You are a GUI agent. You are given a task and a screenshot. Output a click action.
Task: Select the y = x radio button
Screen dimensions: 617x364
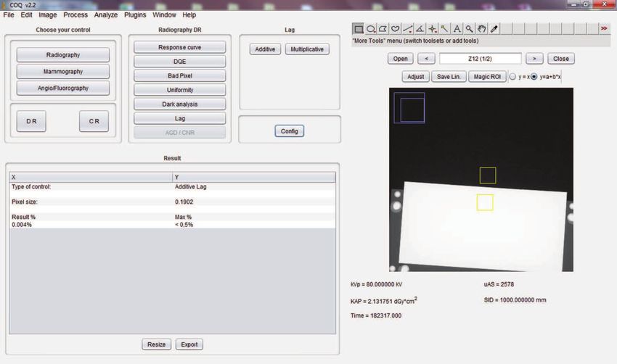coord(512,77)
